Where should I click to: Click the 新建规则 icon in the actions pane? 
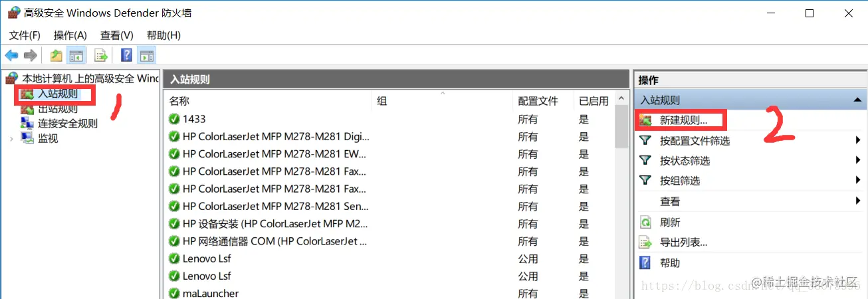click(645, 121)
